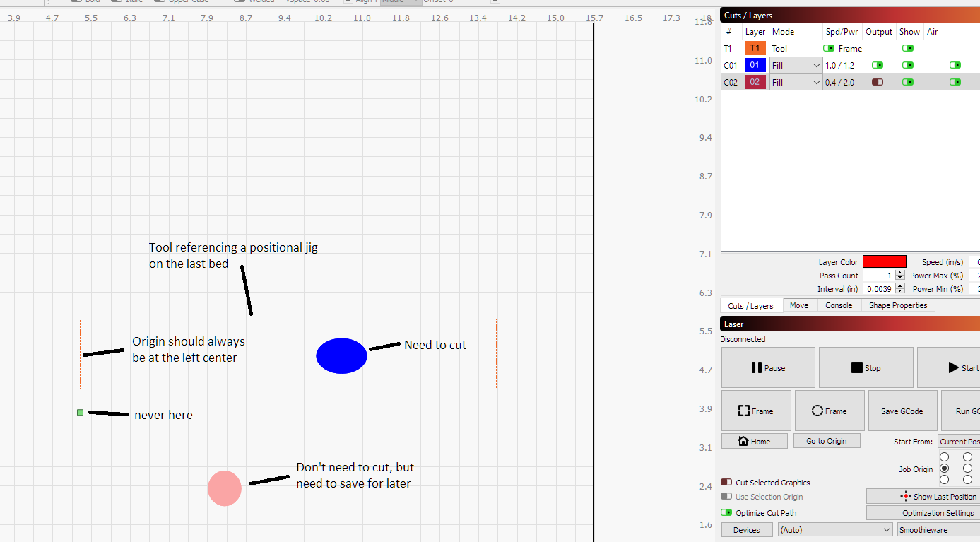Select the middle-left Job Origin radio button
The image size is (980, 542).
pyautogui.click(x=944, y=468)
